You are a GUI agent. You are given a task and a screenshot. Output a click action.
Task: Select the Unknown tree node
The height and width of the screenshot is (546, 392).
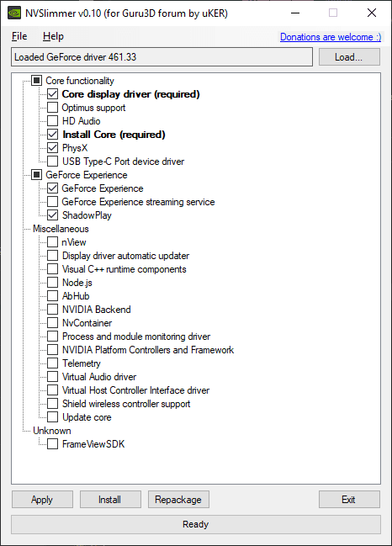[52, 431]
